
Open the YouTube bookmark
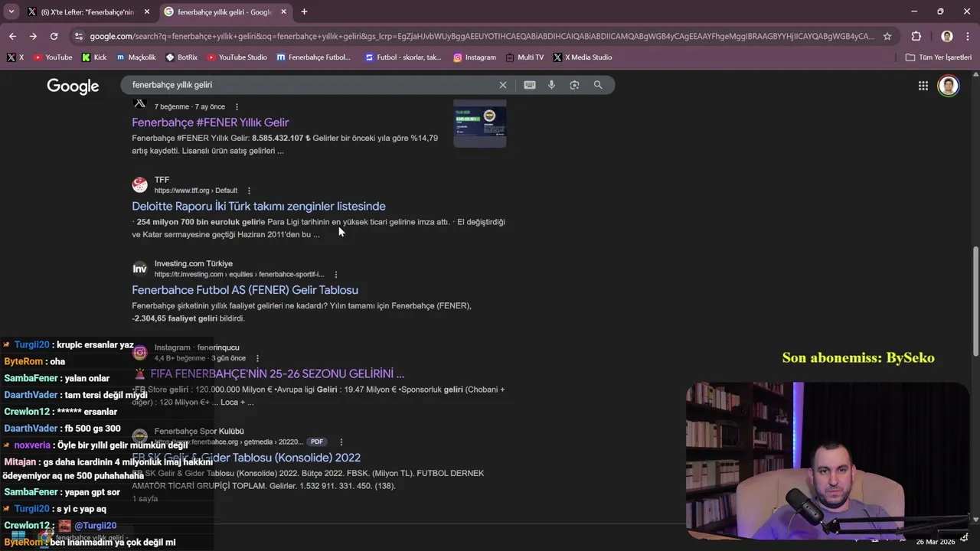[53, 57]
